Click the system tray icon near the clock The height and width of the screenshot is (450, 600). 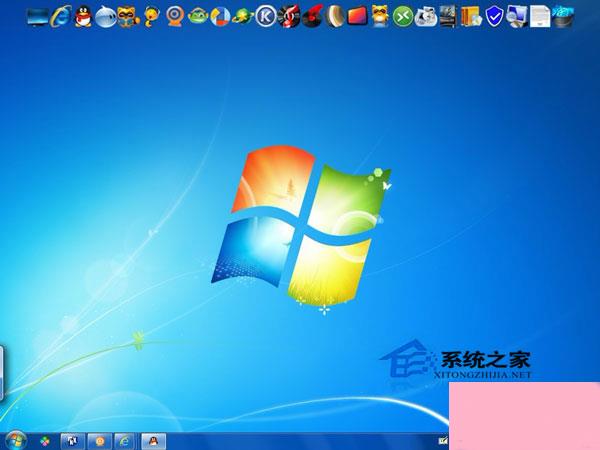pos(443,441)
